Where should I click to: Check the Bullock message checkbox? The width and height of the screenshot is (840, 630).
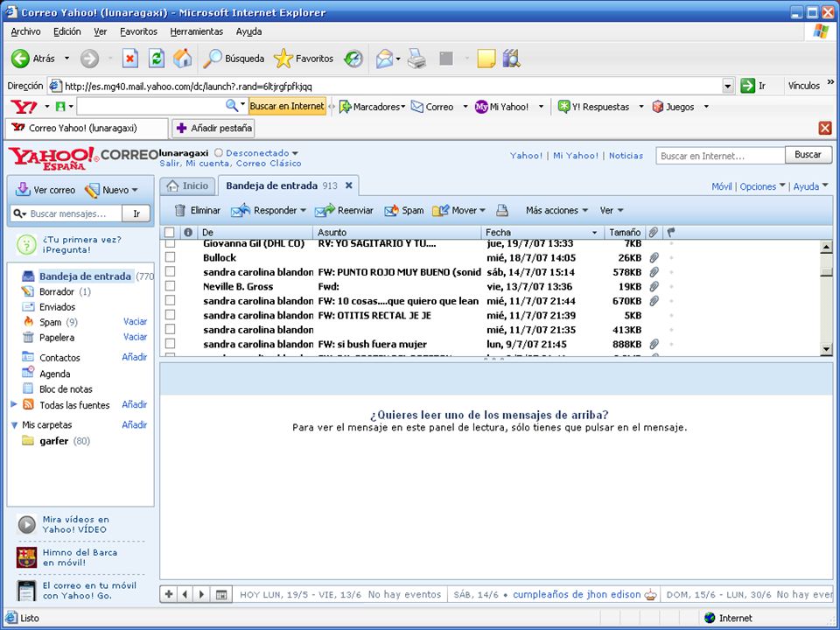pyautogui.click(x=171, y=257)
